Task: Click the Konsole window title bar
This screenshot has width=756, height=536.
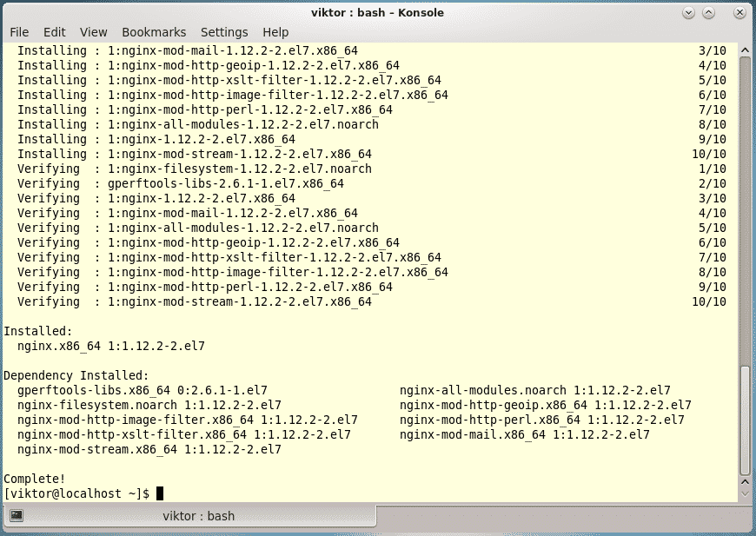Action: (x=377, y=12)
